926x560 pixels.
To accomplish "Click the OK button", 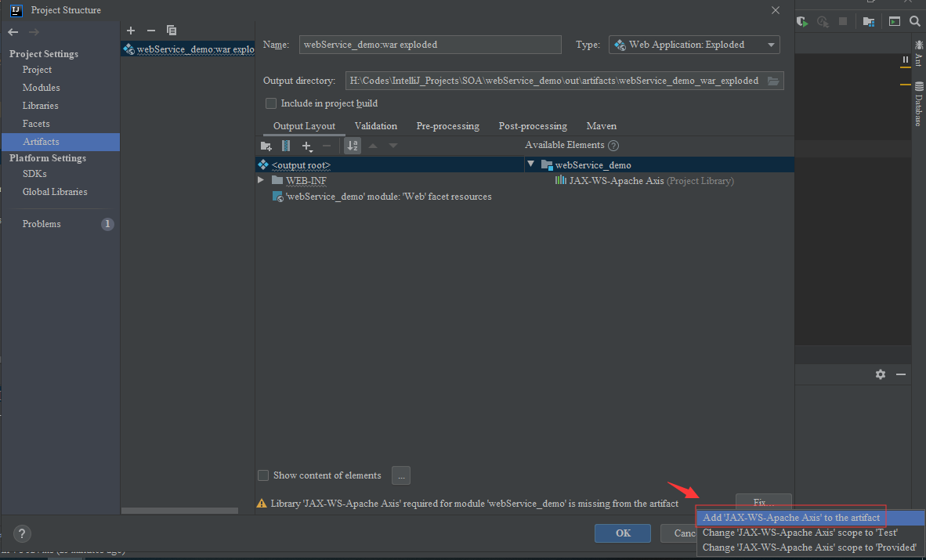I will pyautogui.click(x=623, y=533).
